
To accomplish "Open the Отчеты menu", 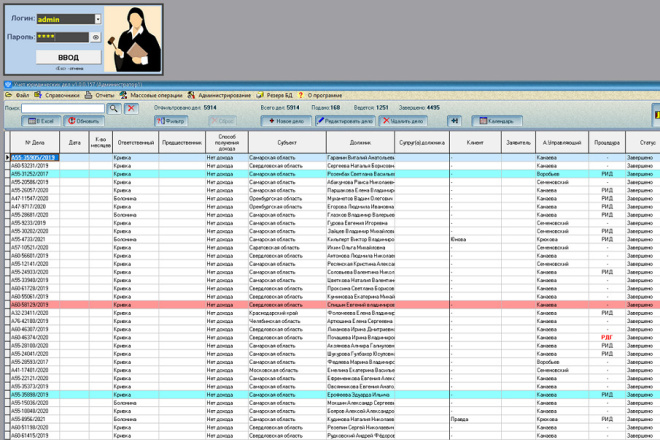I will pyautogui.click(x=100, y=95).
